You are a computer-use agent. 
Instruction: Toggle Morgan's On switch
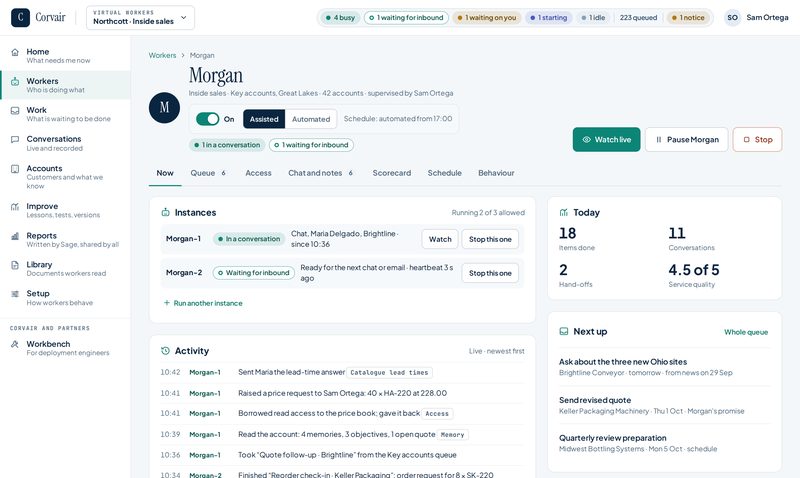pos(208,119)
